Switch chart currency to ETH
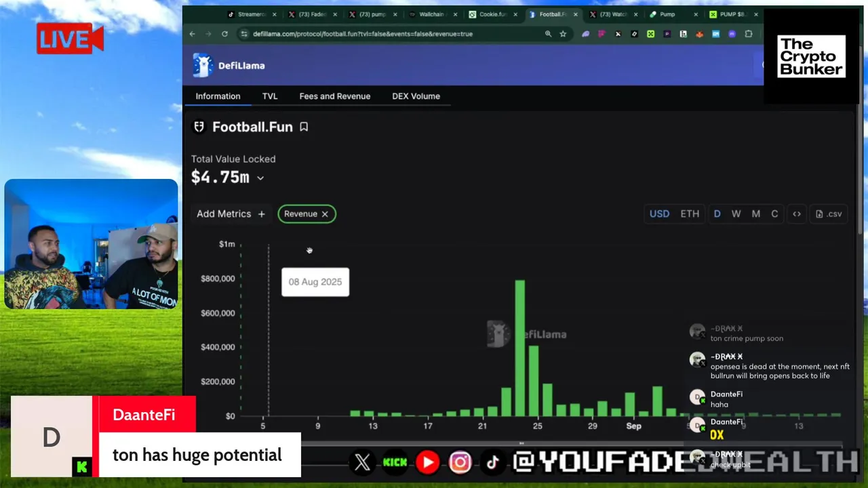 click(x=690, y=213)
